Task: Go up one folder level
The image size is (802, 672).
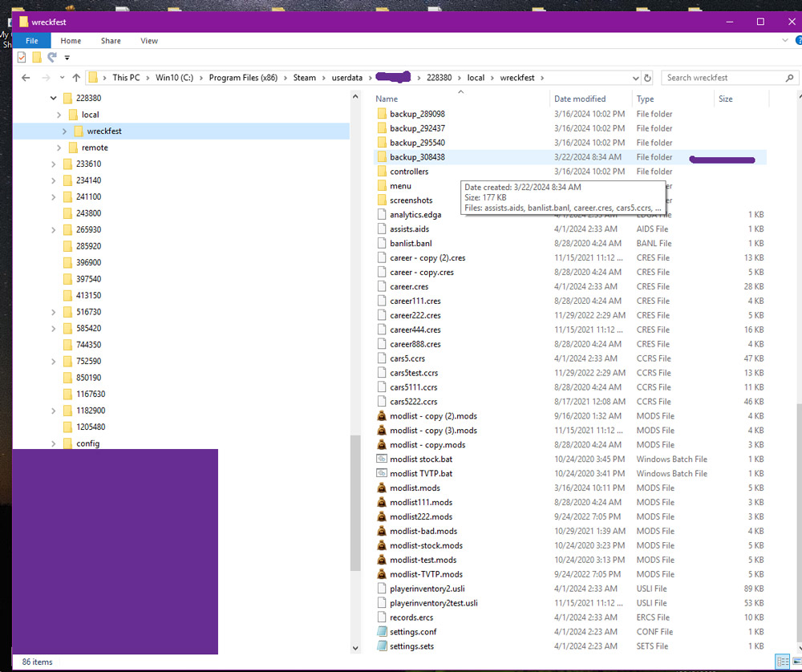Action: click(x=76, y=78)
